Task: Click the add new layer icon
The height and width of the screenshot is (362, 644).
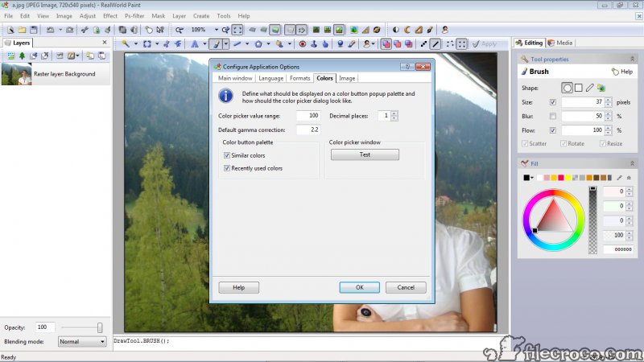Action: pyautogui.click(x=10, y=56)
